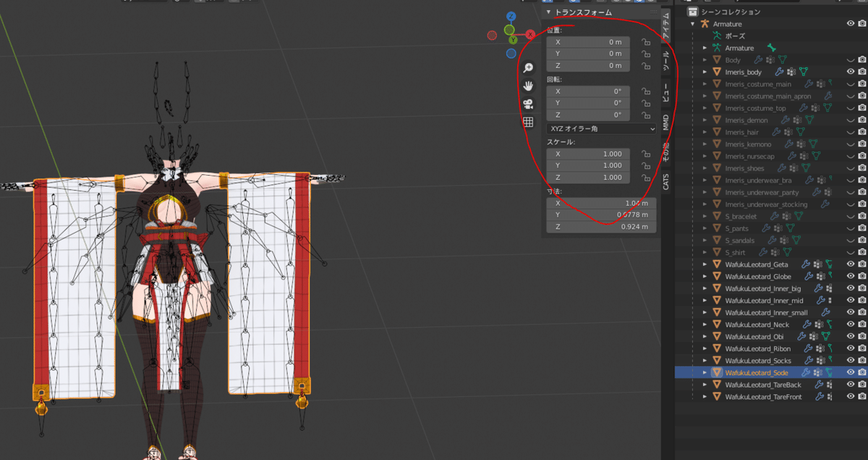
Task: Expand the Imeris_body tree row
Action: tap(705, 72)
